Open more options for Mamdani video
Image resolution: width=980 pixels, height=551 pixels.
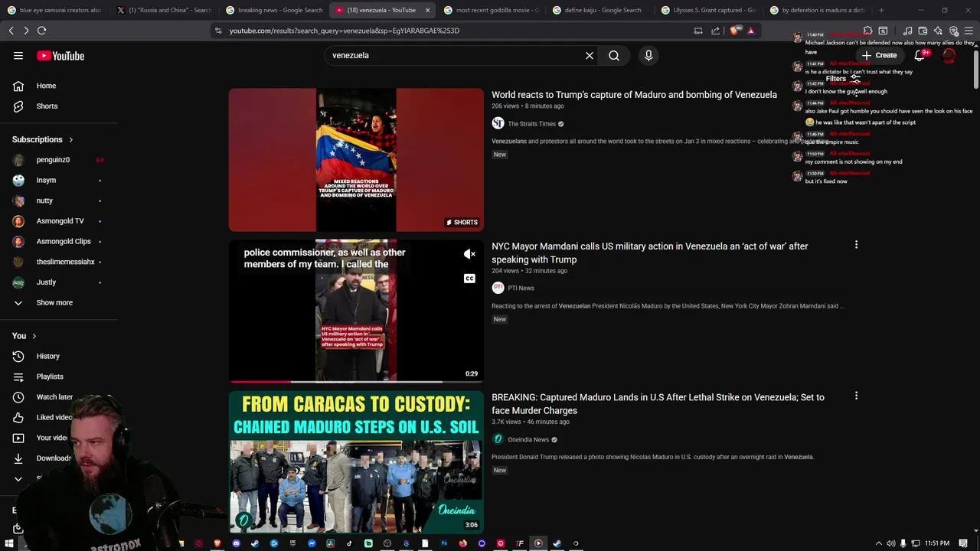pyautogui.click(x=856, y=245)
